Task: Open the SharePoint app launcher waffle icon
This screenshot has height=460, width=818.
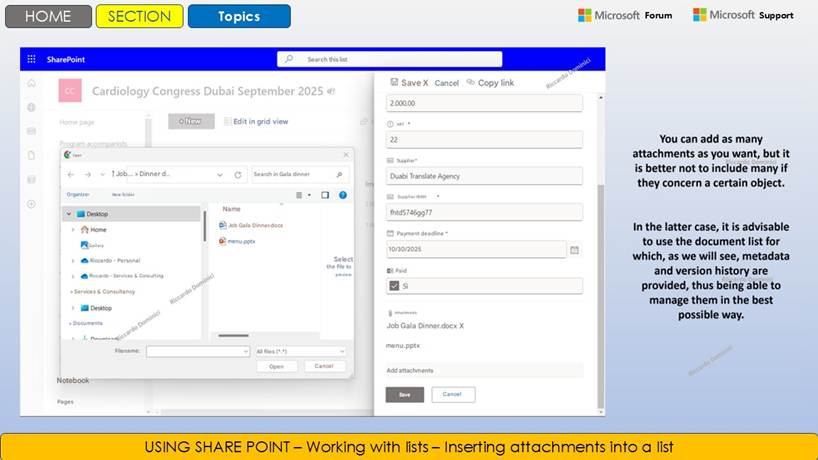Action: pyautogui.click(x=32, y=59)
